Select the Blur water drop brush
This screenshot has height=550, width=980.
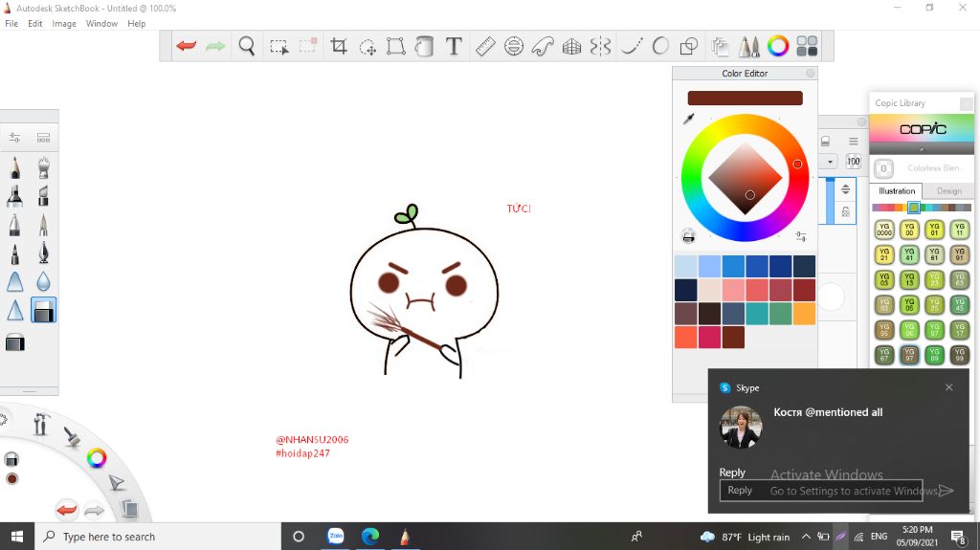(43, 281)
